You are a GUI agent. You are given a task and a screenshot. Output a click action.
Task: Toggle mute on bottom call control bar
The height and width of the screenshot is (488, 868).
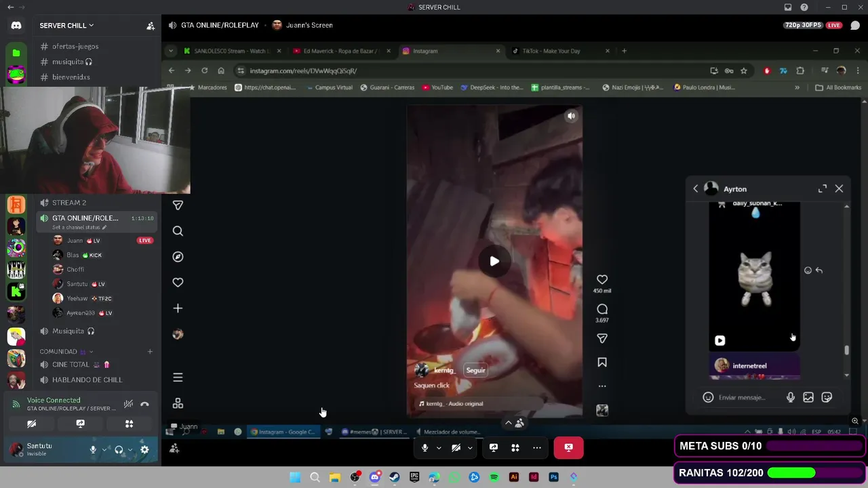425,447
